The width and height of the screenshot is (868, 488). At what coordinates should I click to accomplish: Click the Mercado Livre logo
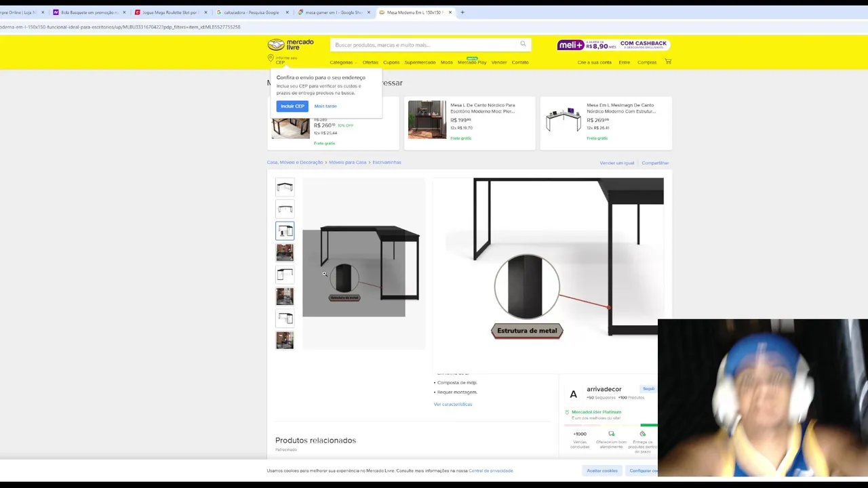point(290,45)
